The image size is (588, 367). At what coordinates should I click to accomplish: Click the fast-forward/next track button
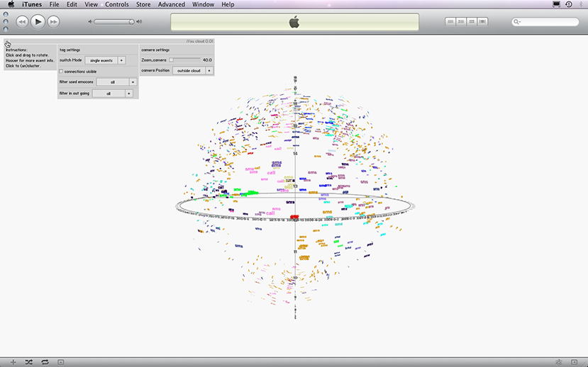pyautogui.click(x=53, y=22)
